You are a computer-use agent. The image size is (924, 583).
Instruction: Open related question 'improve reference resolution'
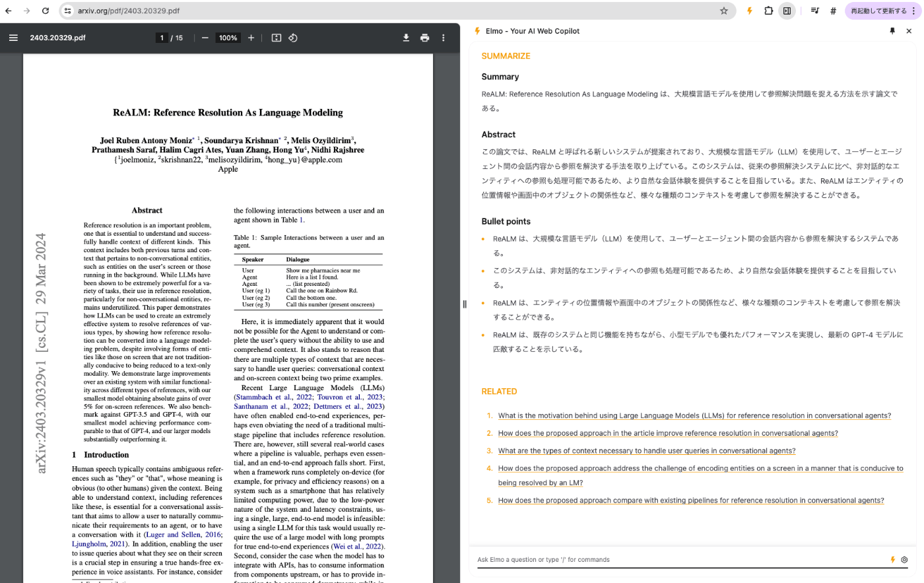click(x=668, y=433)
